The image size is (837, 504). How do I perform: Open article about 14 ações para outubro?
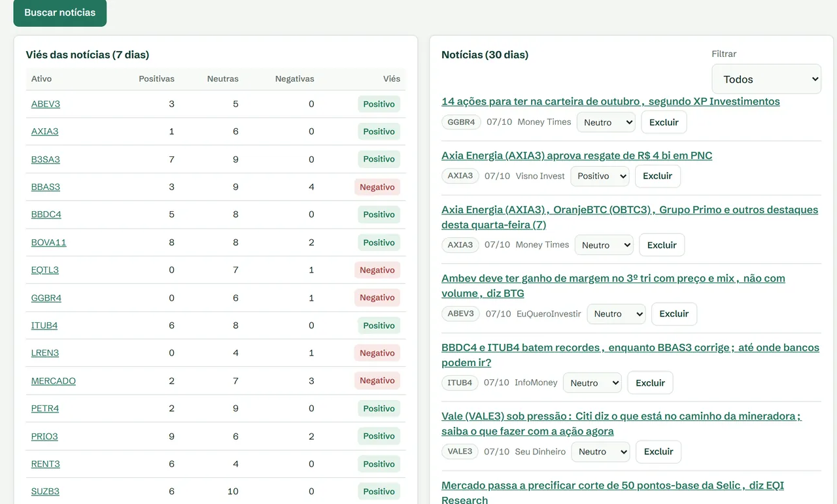[611, 101]
